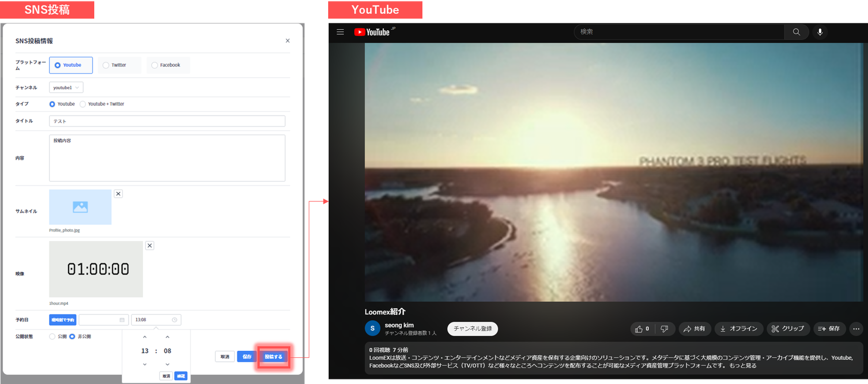Select Twitter as the platform
The image size is (868, 384).
[x=106, y=65]
